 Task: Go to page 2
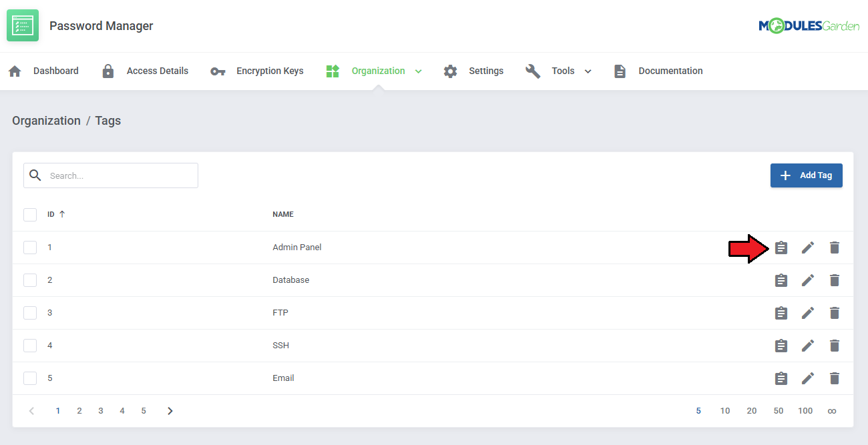click(x=79, y=411)
